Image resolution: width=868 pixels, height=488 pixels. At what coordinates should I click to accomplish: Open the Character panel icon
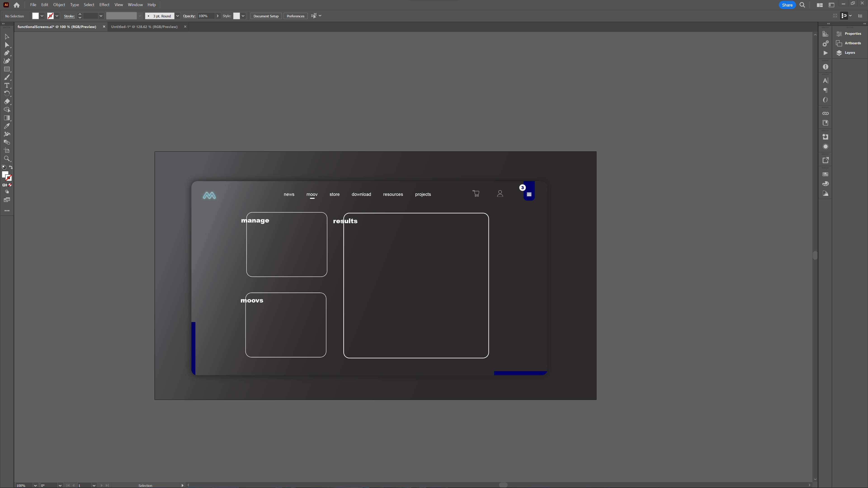coord(825,80)
